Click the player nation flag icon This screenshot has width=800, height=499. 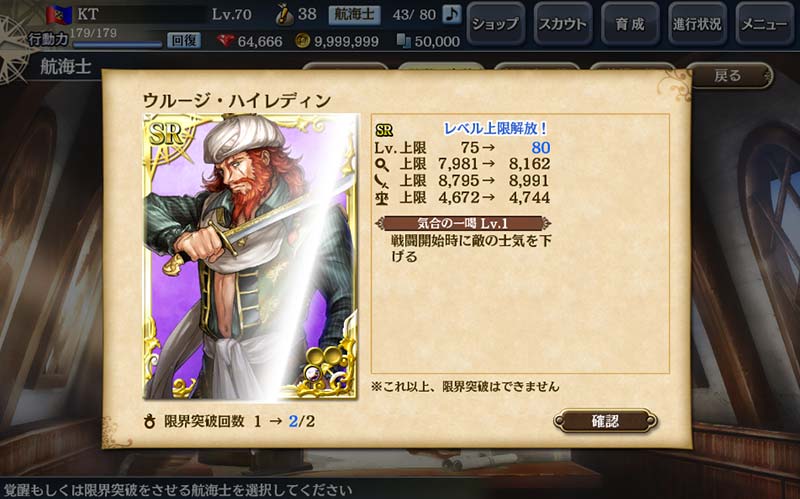point(59,15)
